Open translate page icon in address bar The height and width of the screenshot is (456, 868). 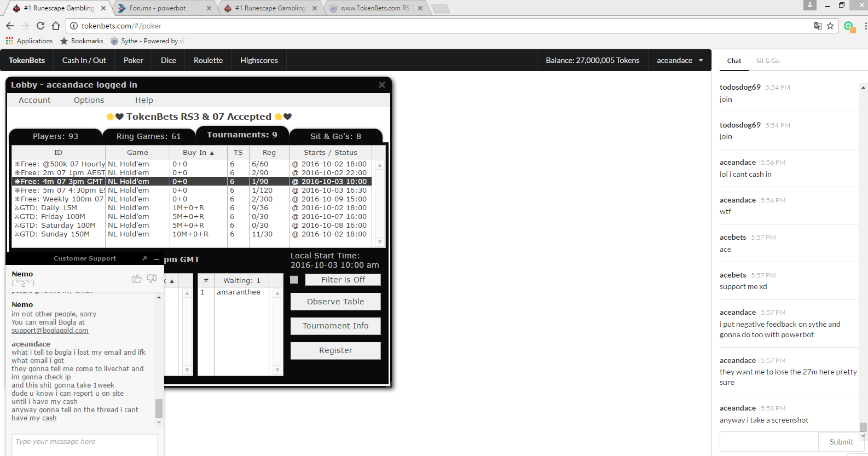[x=818, y=26]
